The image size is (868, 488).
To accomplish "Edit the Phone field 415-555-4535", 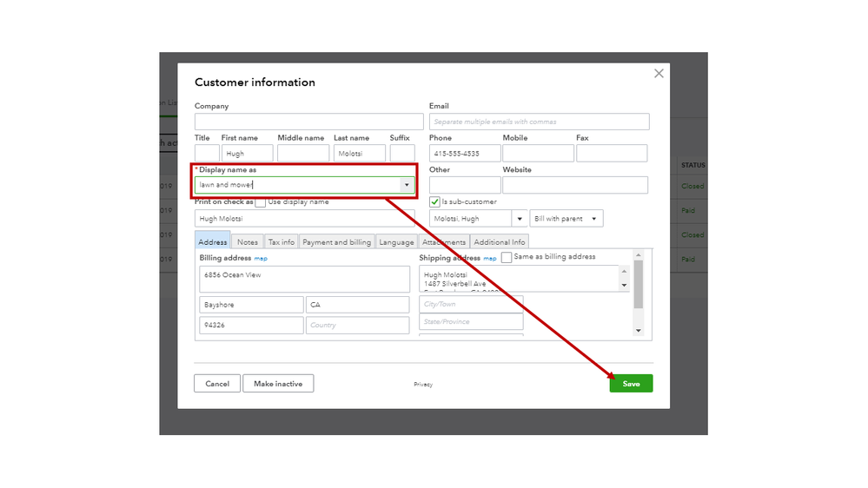I will pos(465,154).
